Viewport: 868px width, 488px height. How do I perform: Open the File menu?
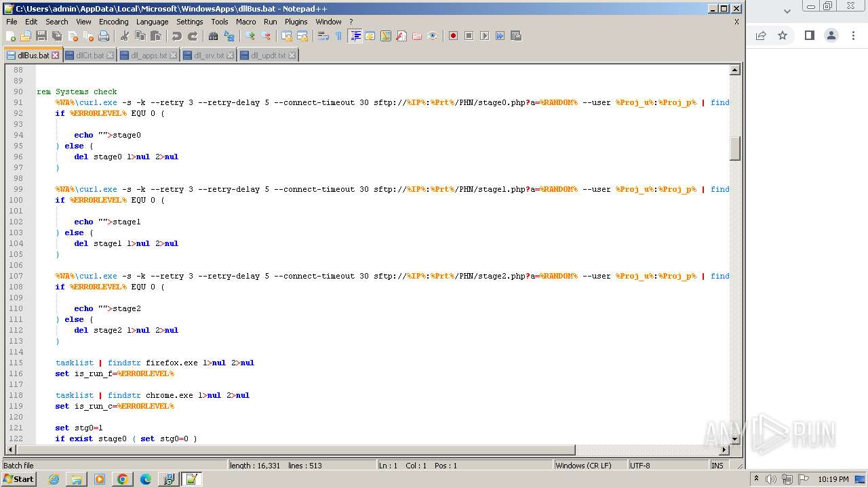[12, 22]
